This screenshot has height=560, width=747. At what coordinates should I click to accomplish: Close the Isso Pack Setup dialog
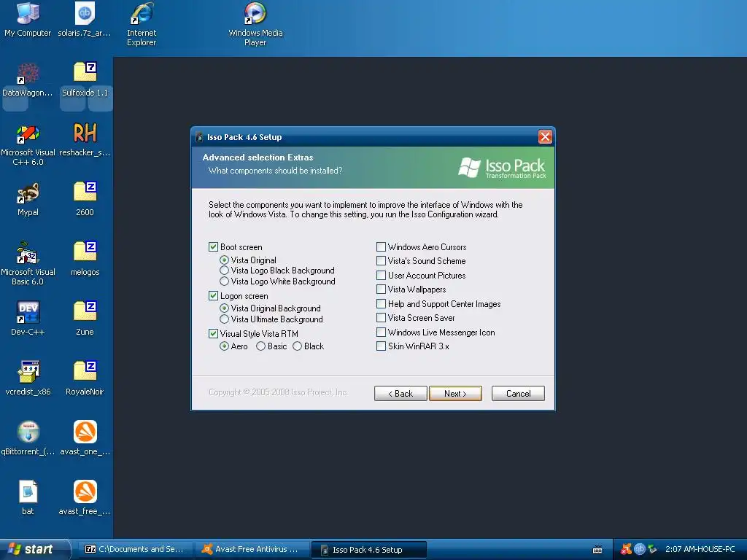545,137
